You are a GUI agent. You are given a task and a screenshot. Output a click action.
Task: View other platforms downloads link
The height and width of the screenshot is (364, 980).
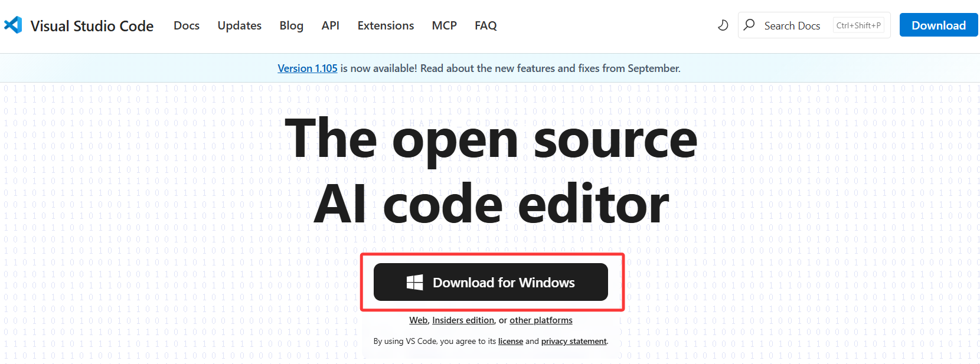coord(541,320)
